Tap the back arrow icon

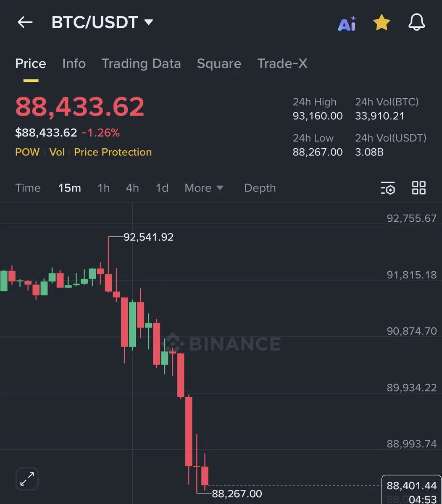tap(25, 22)
